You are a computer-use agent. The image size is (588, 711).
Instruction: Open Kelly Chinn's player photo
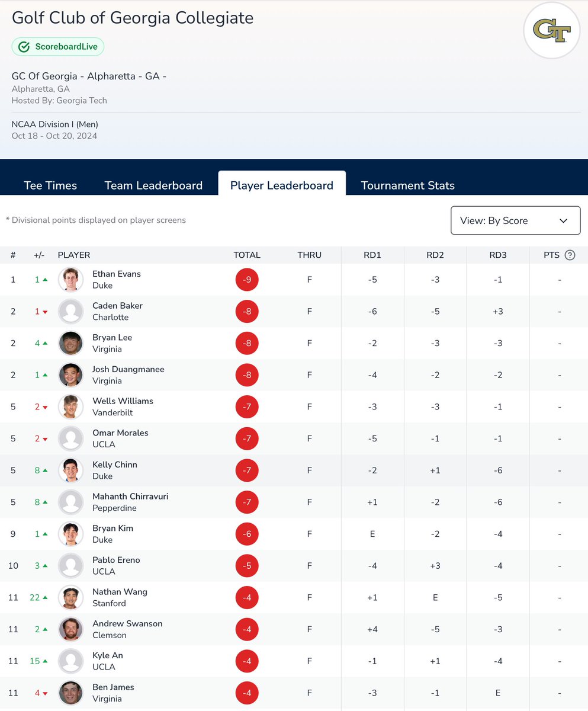point(71,470)
